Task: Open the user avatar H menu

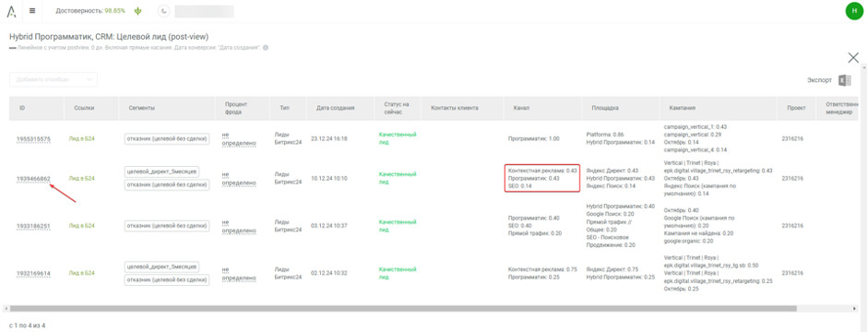Action: pos(855,11)
